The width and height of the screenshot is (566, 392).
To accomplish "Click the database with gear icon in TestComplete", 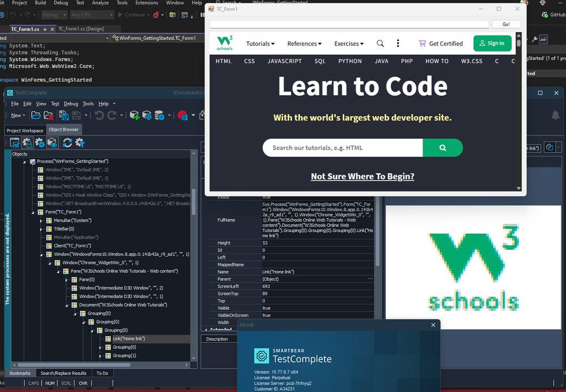I will (x=160, y=115).
